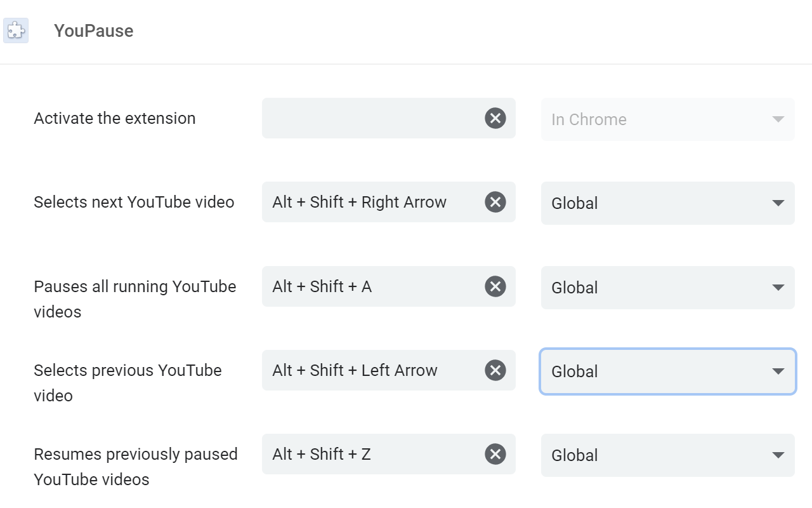
Task: Clear the Selects next YouTube video shortcut
Action: pyautogui.click(x=495, y=202)
